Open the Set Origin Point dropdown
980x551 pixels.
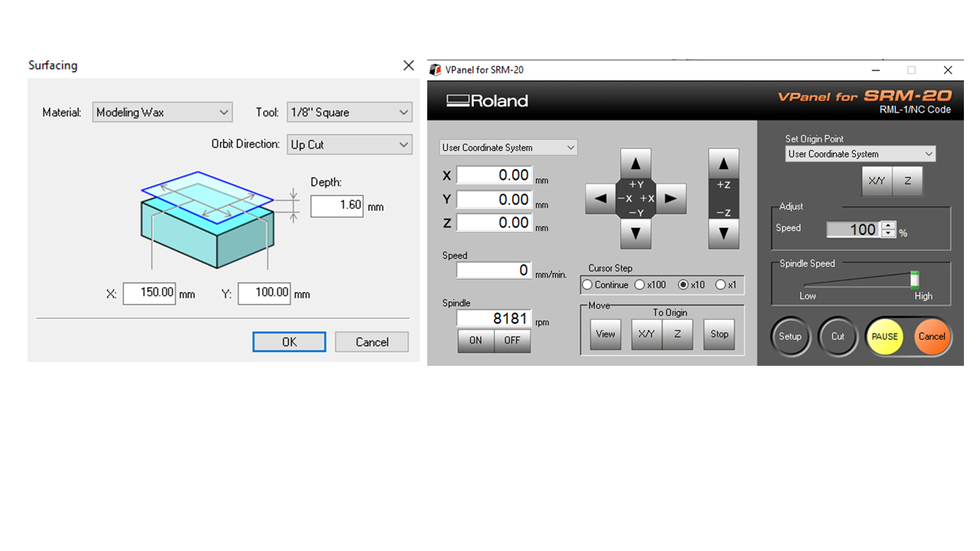(861, 154)
